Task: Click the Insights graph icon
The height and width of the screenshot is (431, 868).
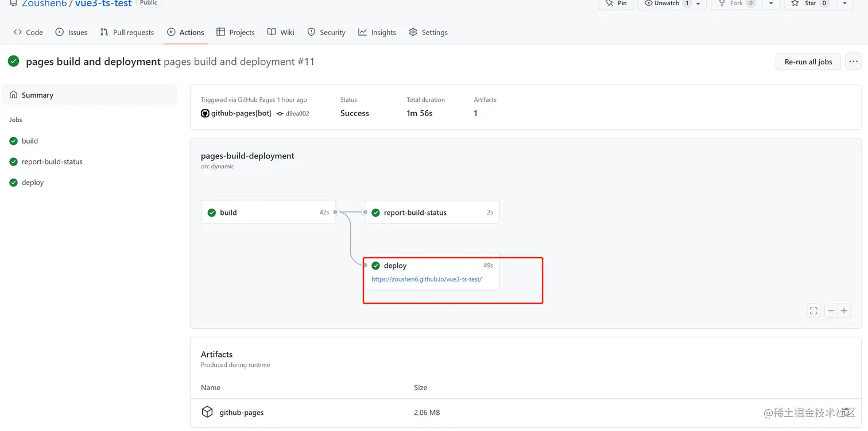Action: tap(362, 32)
